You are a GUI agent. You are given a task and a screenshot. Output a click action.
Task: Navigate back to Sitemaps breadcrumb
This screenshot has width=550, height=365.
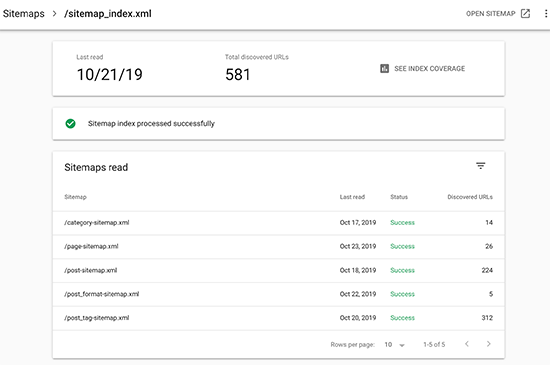pos(24,14)
